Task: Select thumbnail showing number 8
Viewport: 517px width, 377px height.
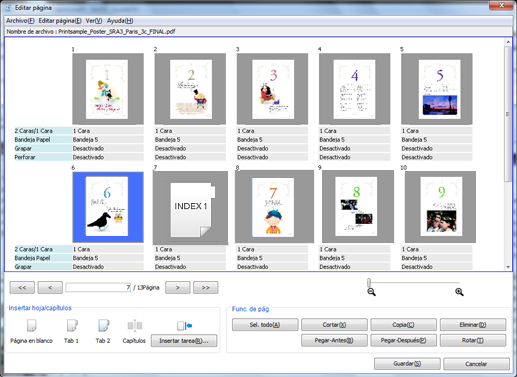Action: (358, 207)
